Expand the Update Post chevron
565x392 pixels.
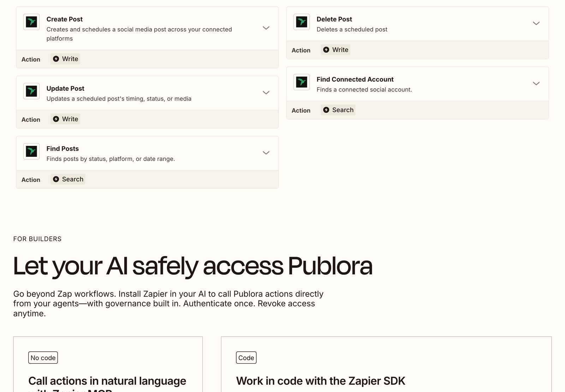click(x=266, y=93)
